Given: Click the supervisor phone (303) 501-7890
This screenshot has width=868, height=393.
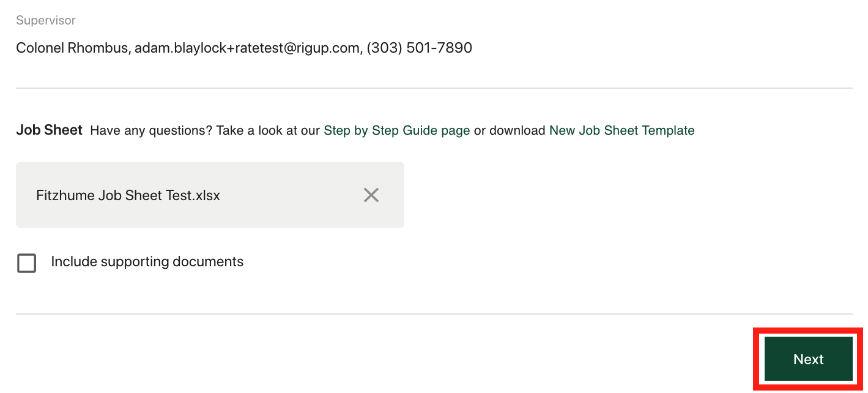Looking at the screenshot, I should pyautogui.click(x=420, y=48).
